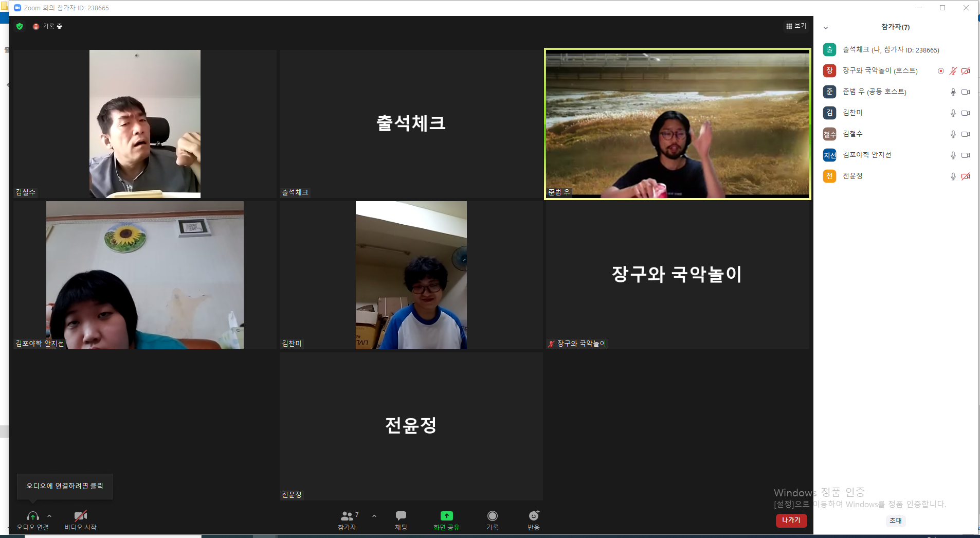Toggle microphone for 준범 우 in participant list
The width and height of the screenshot is (980, 538).
click(x=953, y=92)
